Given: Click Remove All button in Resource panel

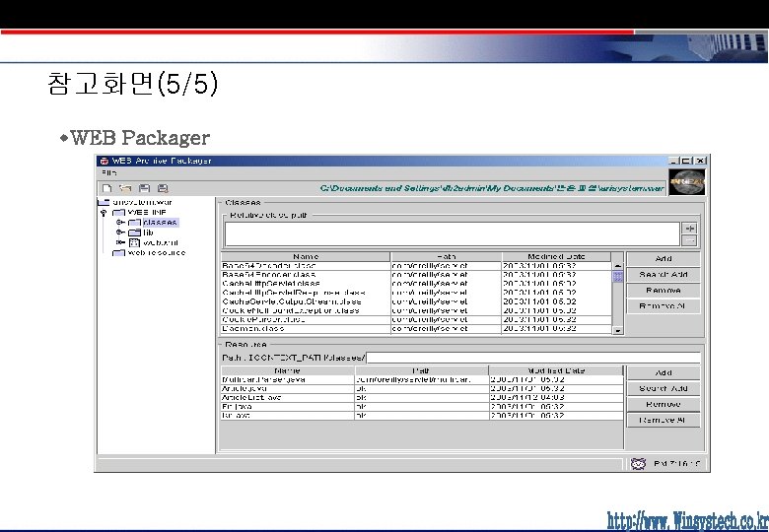Looking at the screenshot, I should click(664, 420).
